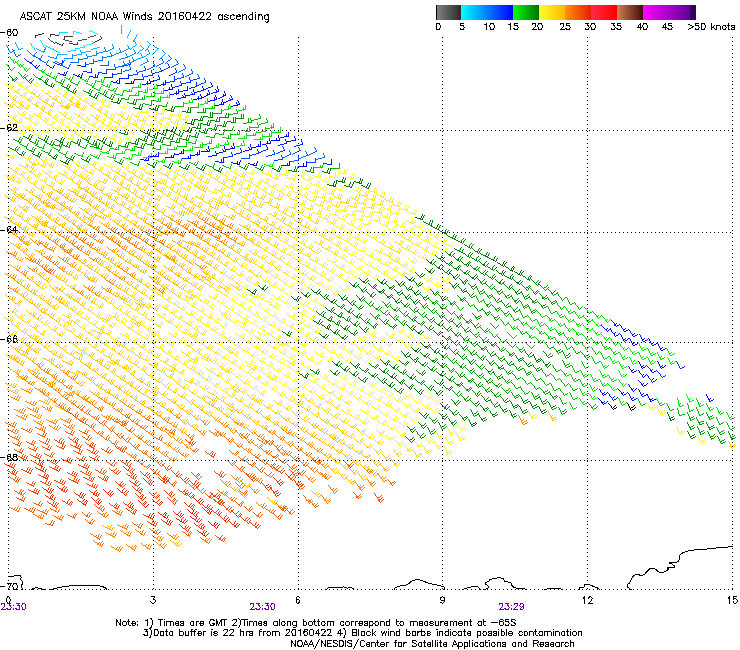Click the chart title 'ASCAT 25KM NOAA Winds 20160422 ascending'

click(144, 17)
